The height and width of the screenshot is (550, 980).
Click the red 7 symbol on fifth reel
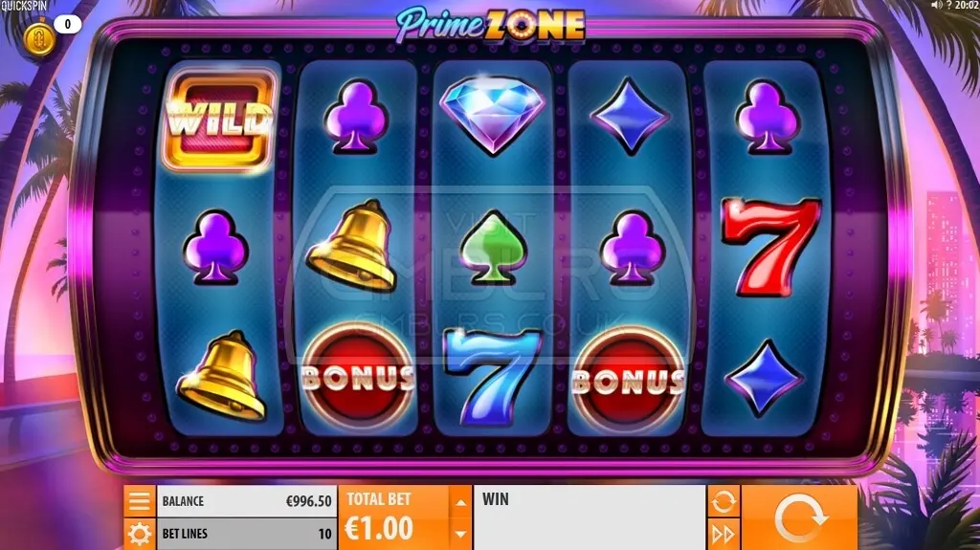point(770,248)
